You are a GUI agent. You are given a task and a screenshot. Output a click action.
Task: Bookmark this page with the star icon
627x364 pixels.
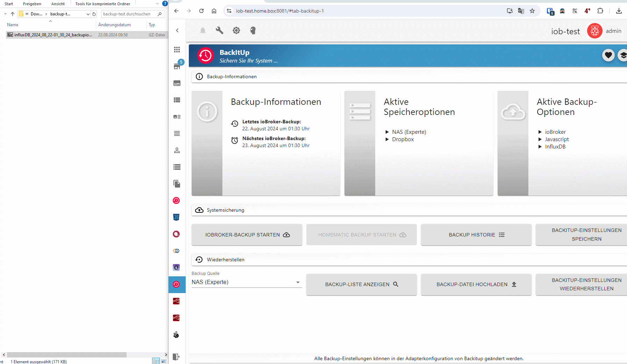click(x=532, y=11)
